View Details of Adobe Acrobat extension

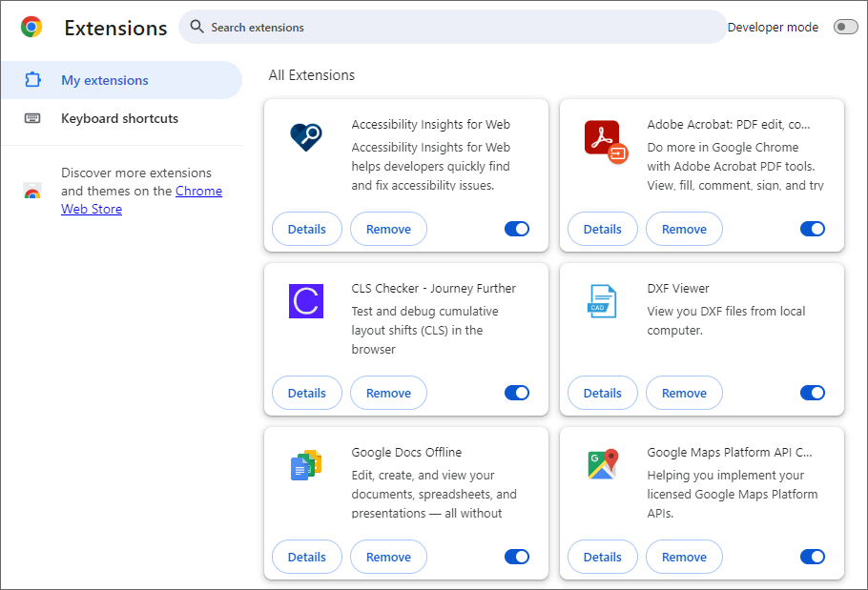(602, 229)
